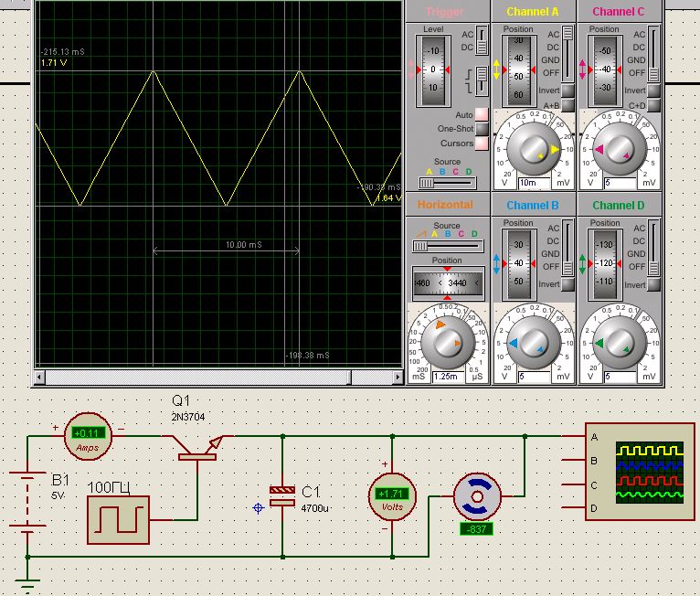The width and height of the screenshot is (700, 596).
Task: Toggle the Cursors button
Action: (x=482, y=144)
